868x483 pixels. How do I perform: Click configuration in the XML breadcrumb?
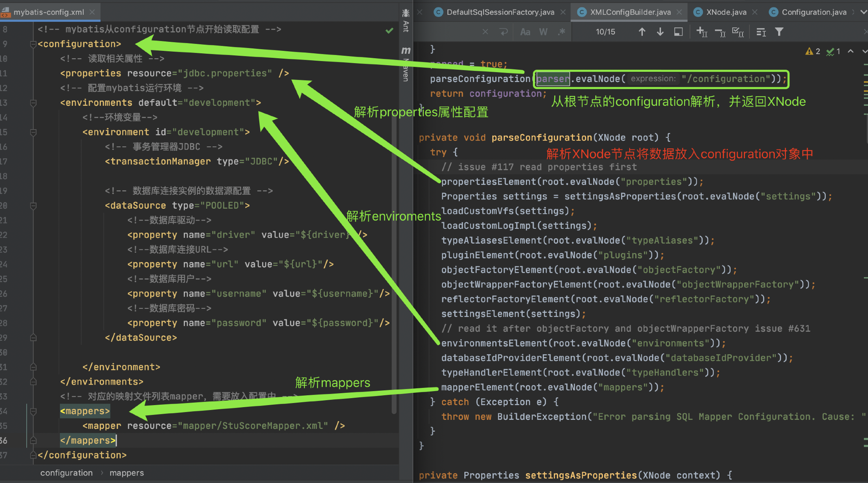pyautogui.click(x=66, y=473)
